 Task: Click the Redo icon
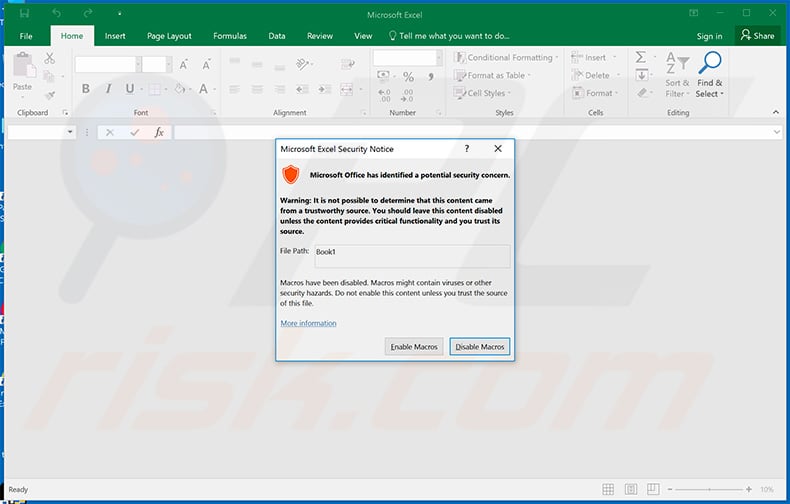tap(88, 14)
